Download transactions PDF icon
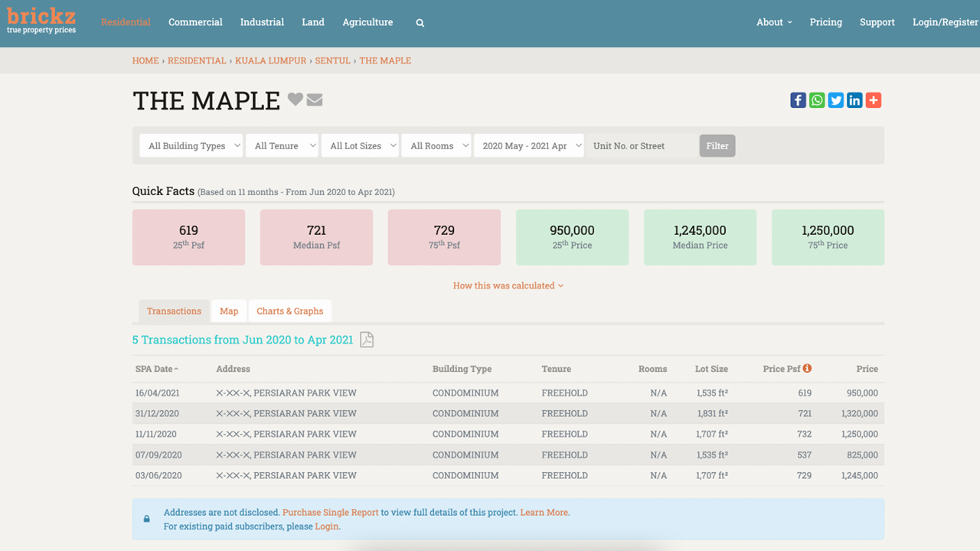The height and width of the screenshot is (551, 980). (x=367, y=340)
